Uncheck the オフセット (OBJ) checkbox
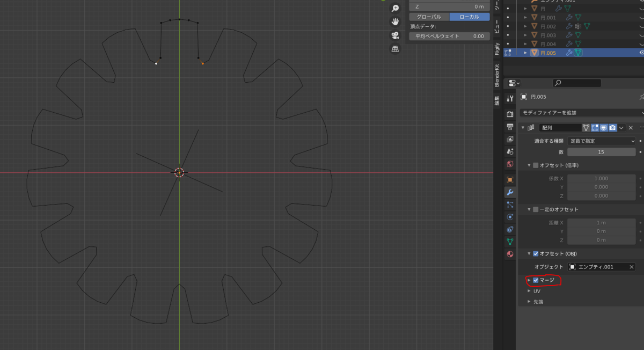This screenshot has height=350, width=644. click(x=536, y=253)
